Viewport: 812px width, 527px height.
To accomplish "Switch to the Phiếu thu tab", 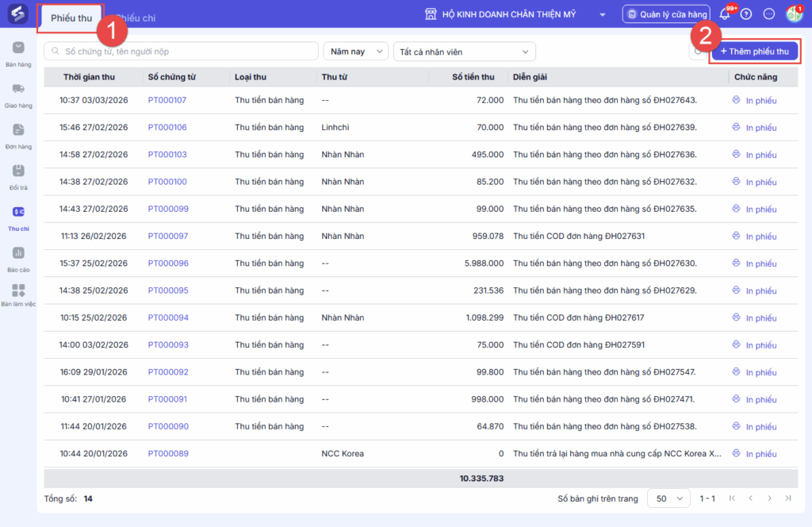I will (71, 17).
